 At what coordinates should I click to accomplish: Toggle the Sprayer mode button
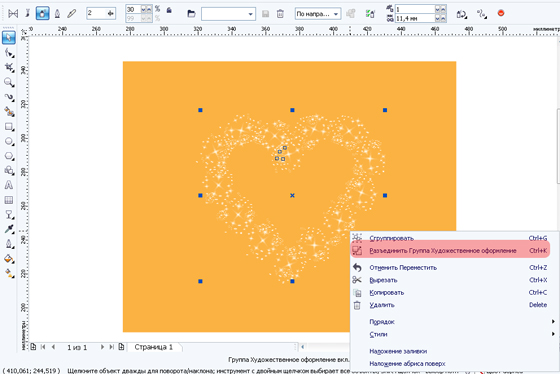42,14
